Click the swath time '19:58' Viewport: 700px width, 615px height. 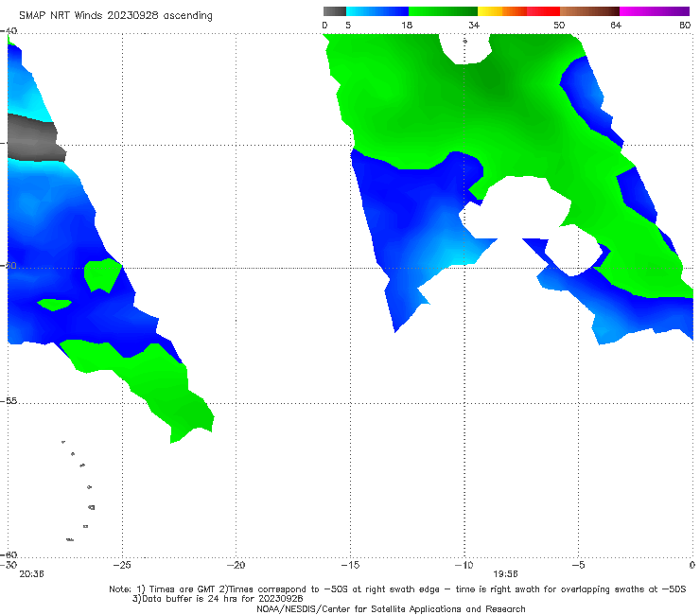point(505,574)
